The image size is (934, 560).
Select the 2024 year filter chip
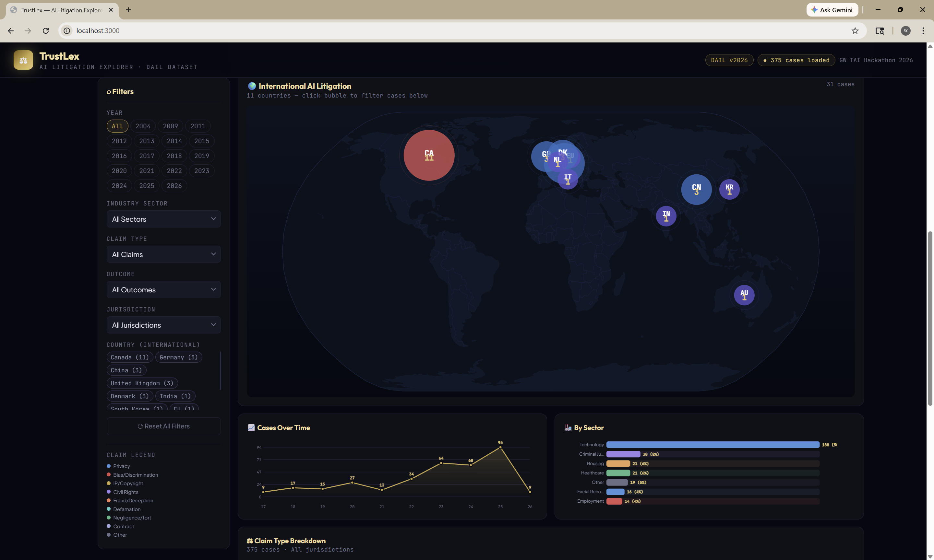(x=119, y=186)
